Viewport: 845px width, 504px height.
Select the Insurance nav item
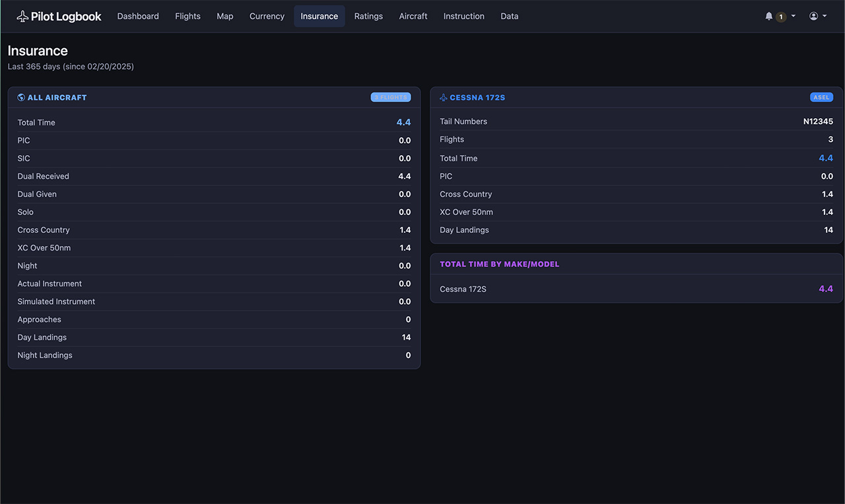(319, 16)
